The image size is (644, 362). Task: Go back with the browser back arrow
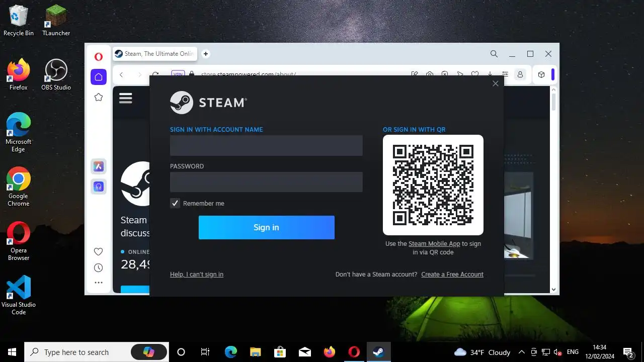point(121,75)
